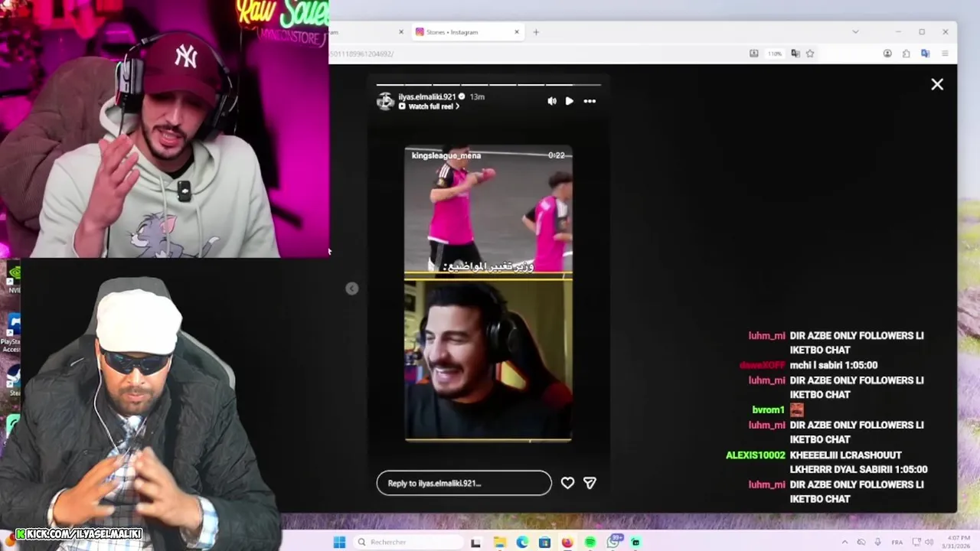980x551 pixels.
Task: Open Microsoft Store from the taskbar
Action: point(544,542)
